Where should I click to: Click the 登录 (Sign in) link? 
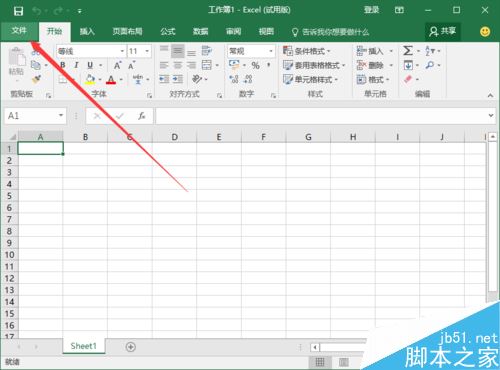click(371, 10)
